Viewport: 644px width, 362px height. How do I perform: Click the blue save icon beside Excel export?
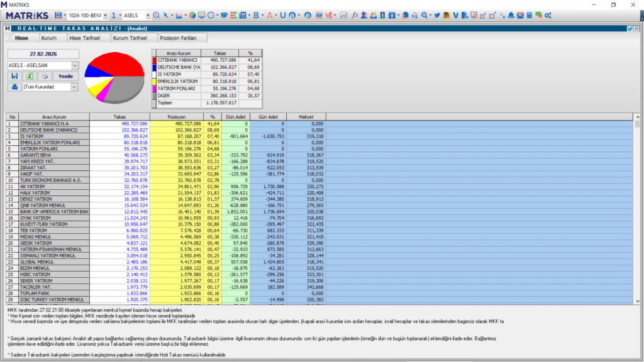click(x=14, y=76)
